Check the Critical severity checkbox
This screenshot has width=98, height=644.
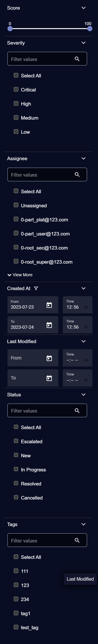[16, 89]
